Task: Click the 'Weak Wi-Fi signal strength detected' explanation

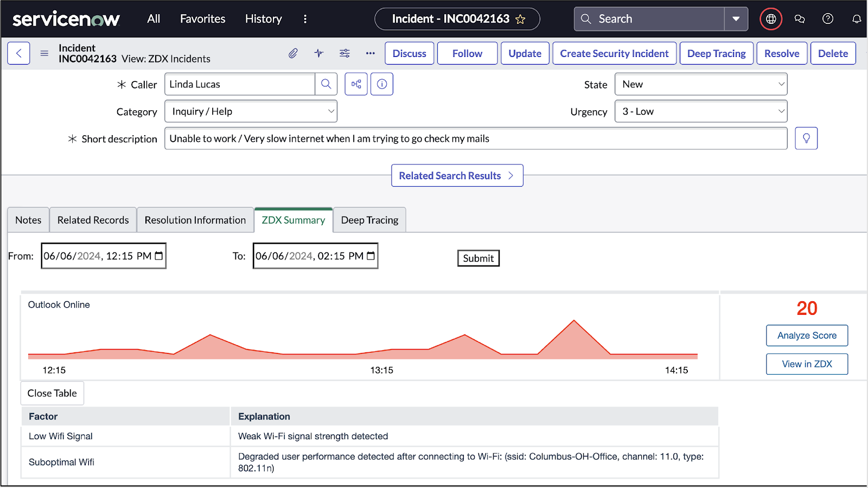Action: (313, 436)
